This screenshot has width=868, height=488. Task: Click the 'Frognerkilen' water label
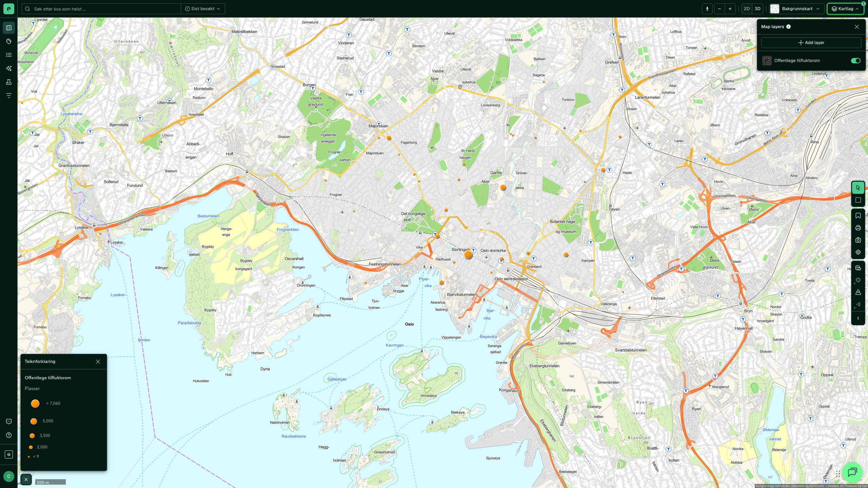pyautogui.click(x=288, y=230)
